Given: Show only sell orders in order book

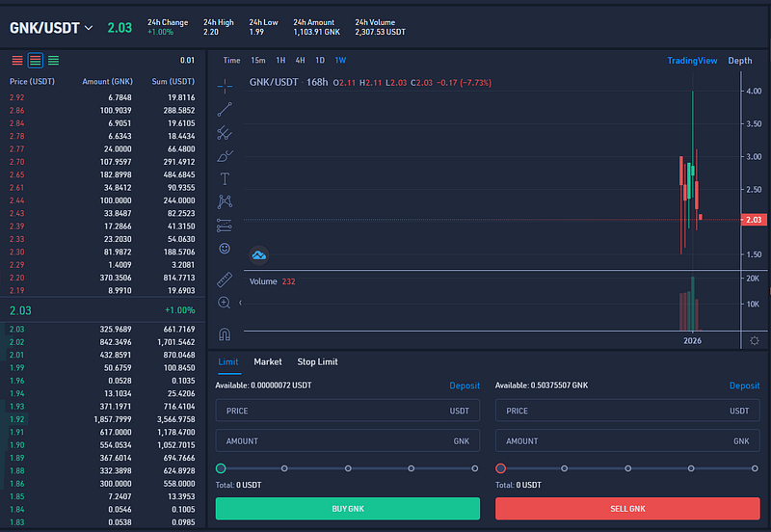Looking at the screenshot, I should [x=17, y=61].
